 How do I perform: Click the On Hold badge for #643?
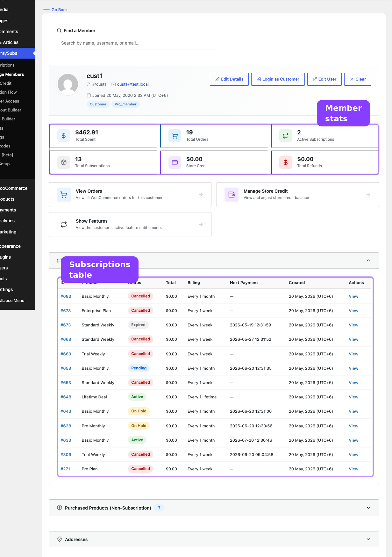[139, 411]
